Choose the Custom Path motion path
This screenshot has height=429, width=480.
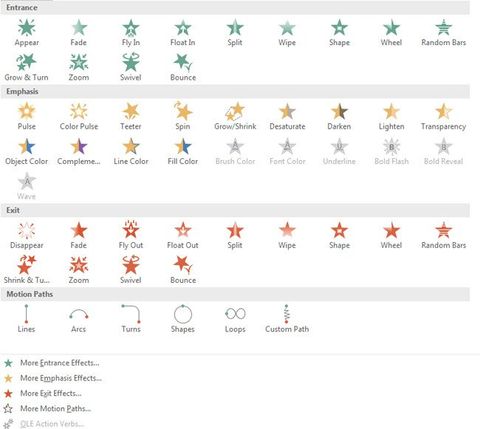point(287,319)
